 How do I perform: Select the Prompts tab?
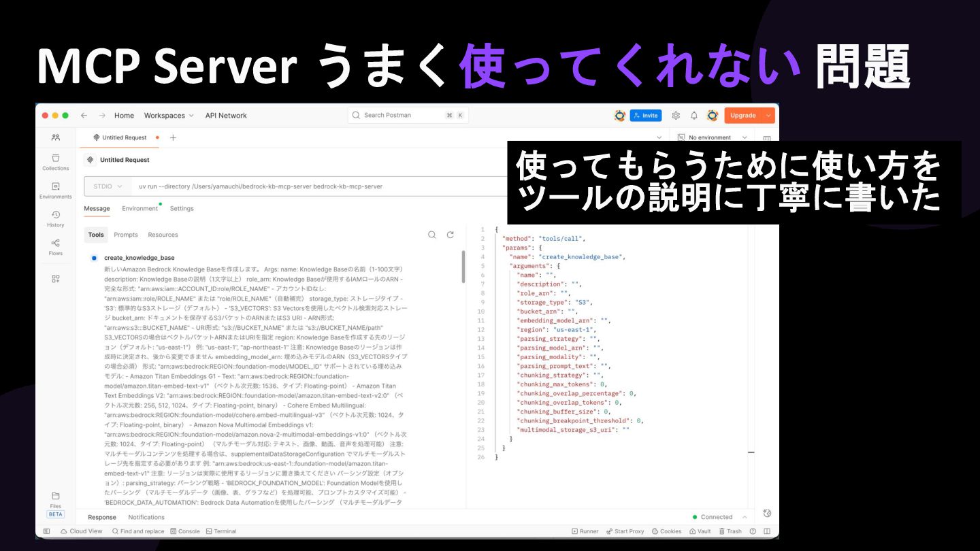(126, 235)
